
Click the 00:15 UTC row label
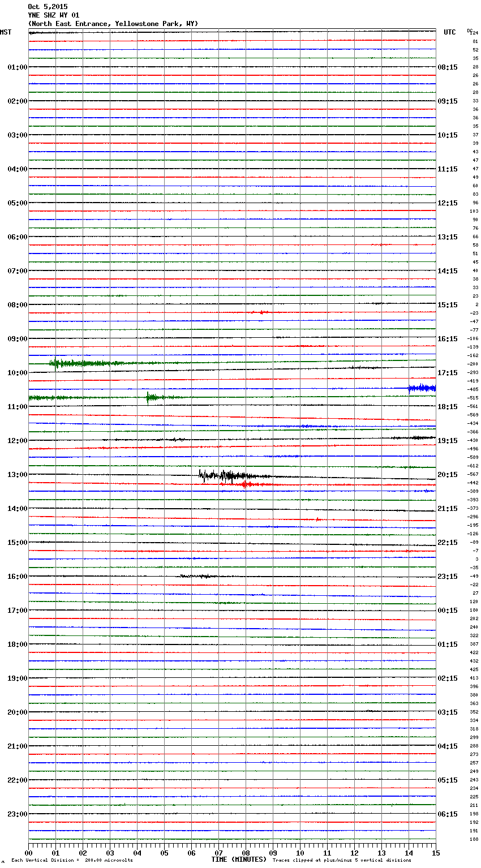click(x=448, y=611)
